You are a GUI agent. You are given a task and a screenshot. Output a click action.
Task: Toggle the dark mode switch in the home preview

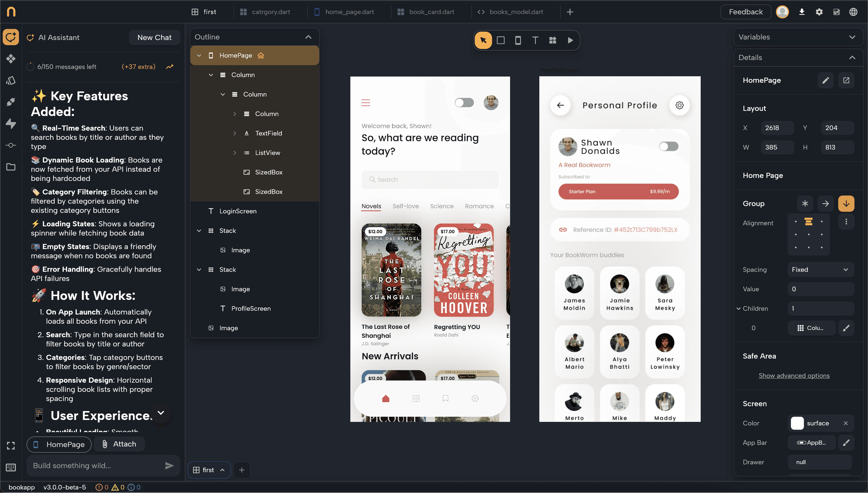(x=464, y=102)
